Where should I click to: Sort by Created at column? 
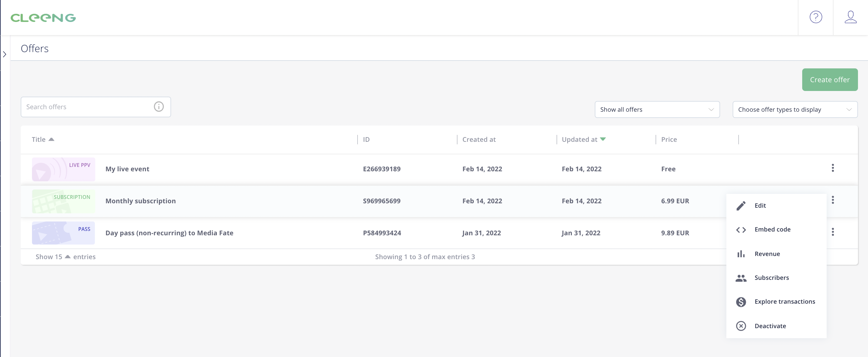tap(479, 139)
